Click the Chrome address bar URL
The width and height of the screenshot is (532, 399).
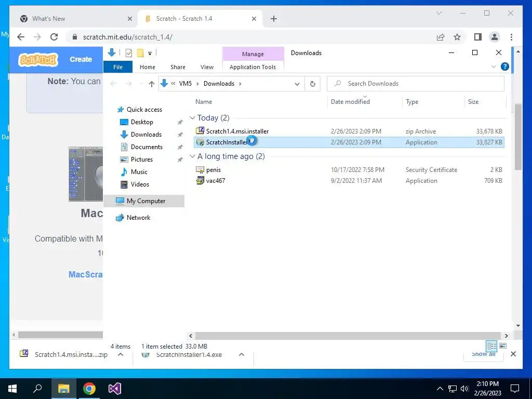(128, 37)
